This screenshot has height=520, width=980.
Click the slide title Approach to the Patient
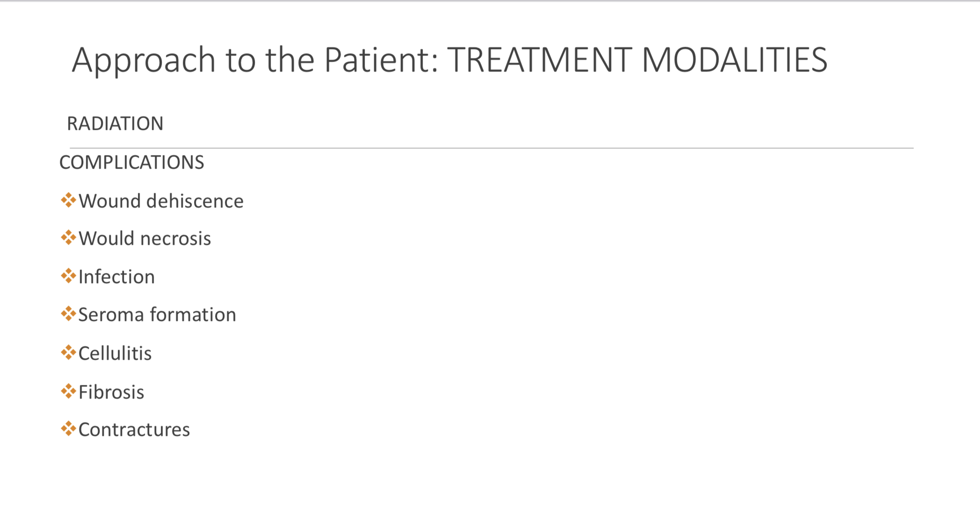coord(255,61)
